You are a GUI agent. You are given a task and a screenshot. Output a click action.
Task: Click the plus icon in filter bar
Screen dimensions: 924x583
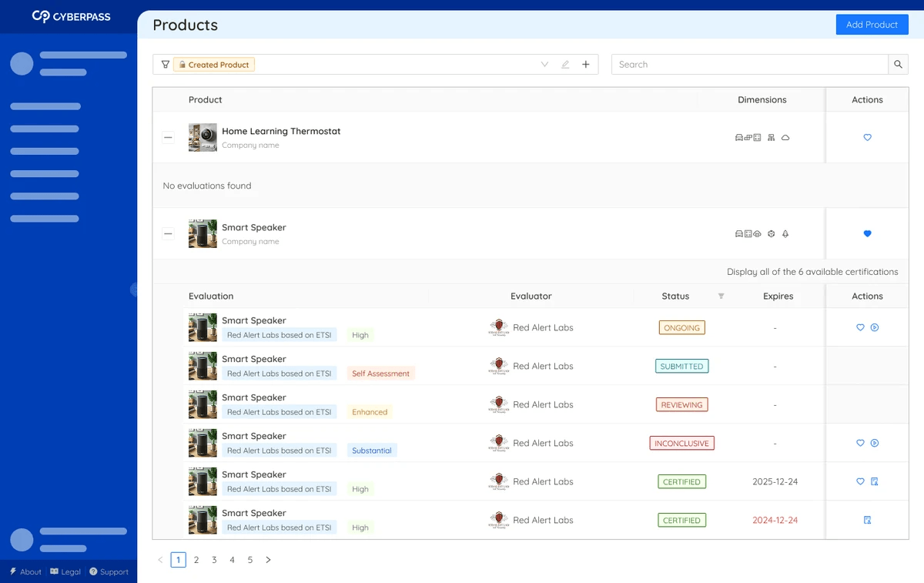coord(585,65)
